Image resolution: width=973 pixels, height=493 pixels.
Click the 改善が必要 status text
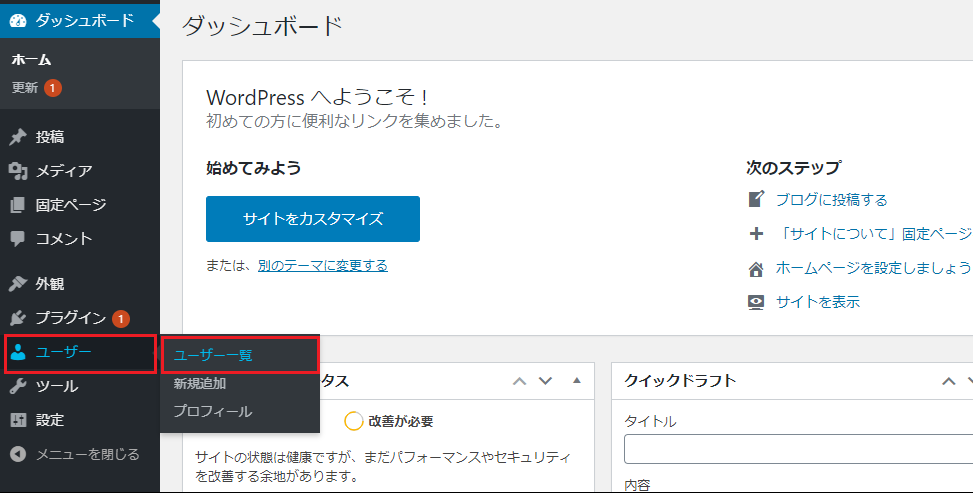[x=401, y=422]
